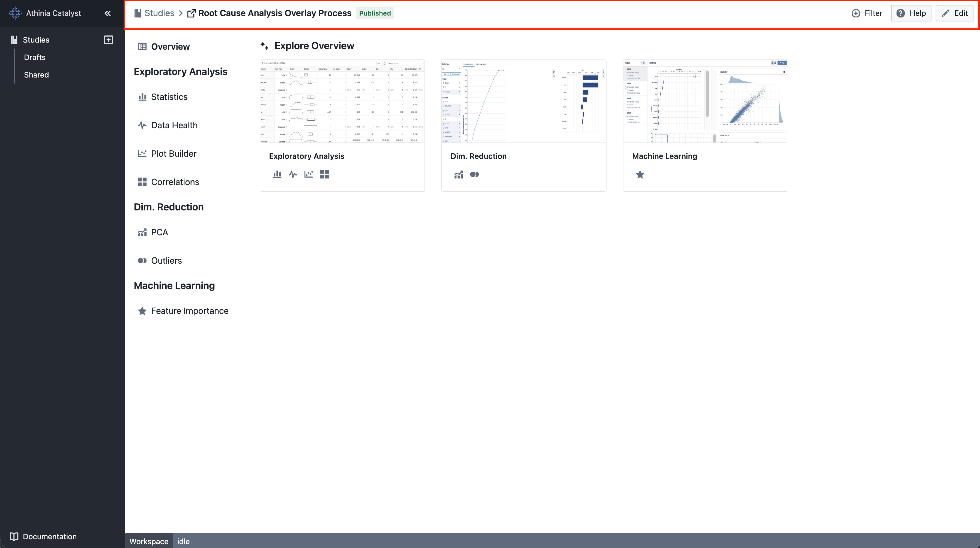
Task: Select the Correlations section
Action: (175, 181)
